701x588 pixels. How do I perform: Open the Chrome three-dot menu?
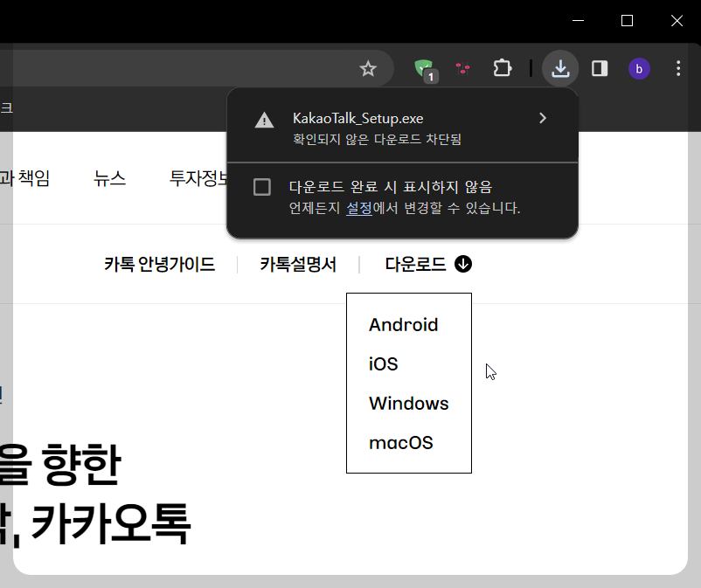(678, 68)
